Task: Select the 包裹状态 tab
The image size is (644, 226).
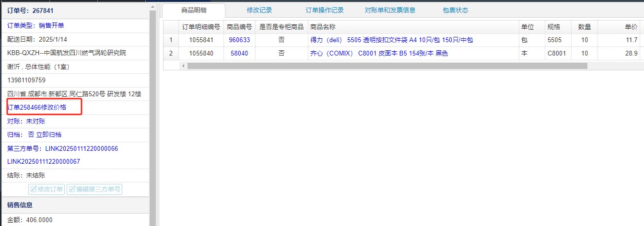Action: pyautogui.click(x=456, y=10)
